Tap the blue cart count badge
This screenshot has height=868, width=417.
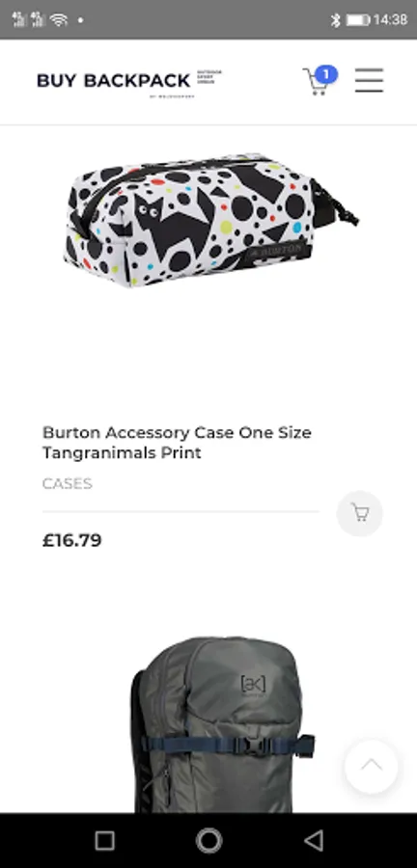click(326, 73)
